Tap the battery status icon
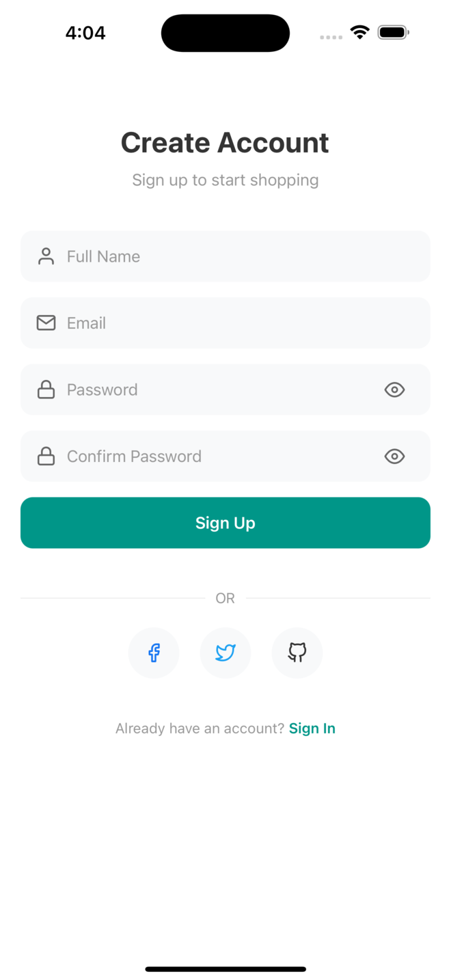 (x=393, y=32)
